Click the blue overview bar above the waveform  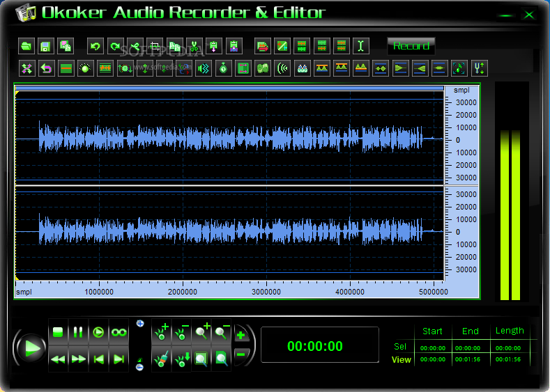(229, 88)
